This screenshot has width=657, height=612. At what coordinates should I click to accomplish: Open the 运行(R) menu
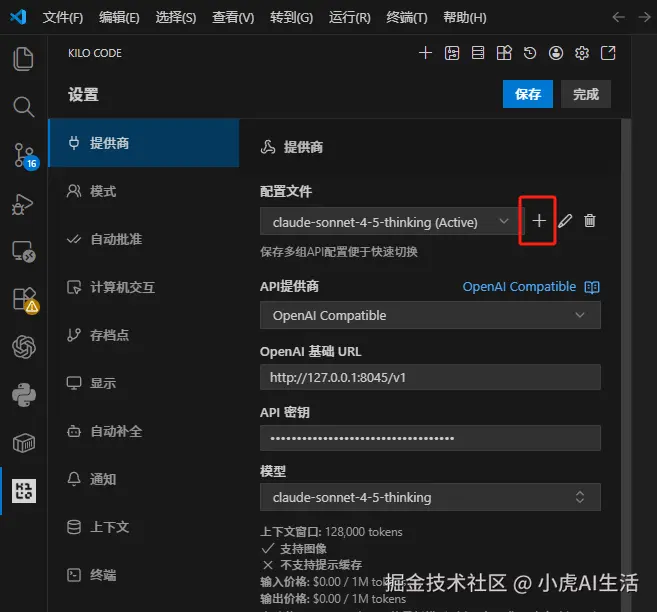(349, 17)
